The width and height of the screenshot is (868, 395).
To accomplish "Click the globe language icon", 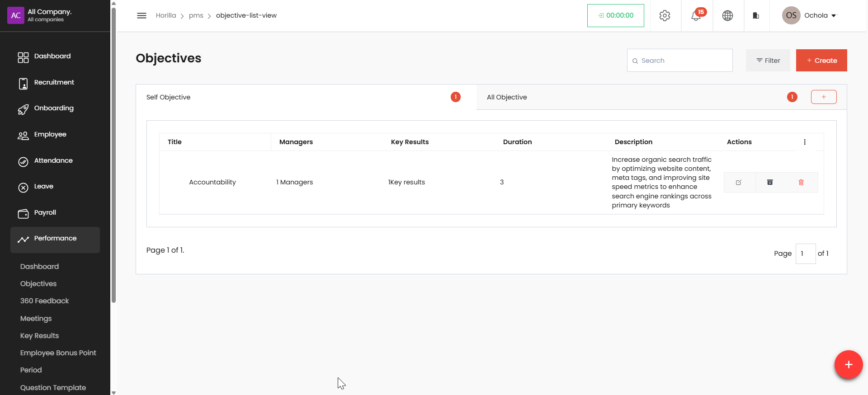I will point(727,15).
